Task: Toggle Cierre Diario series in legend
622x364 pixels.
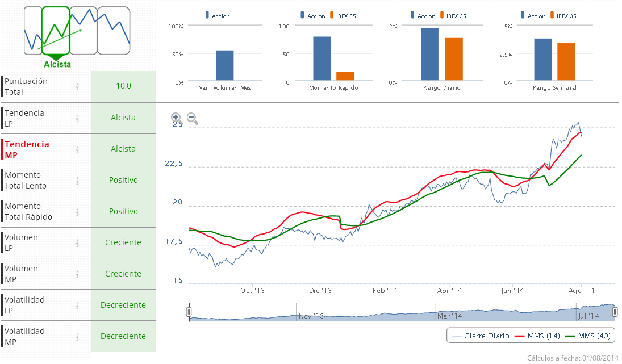Action: point(480,336)
